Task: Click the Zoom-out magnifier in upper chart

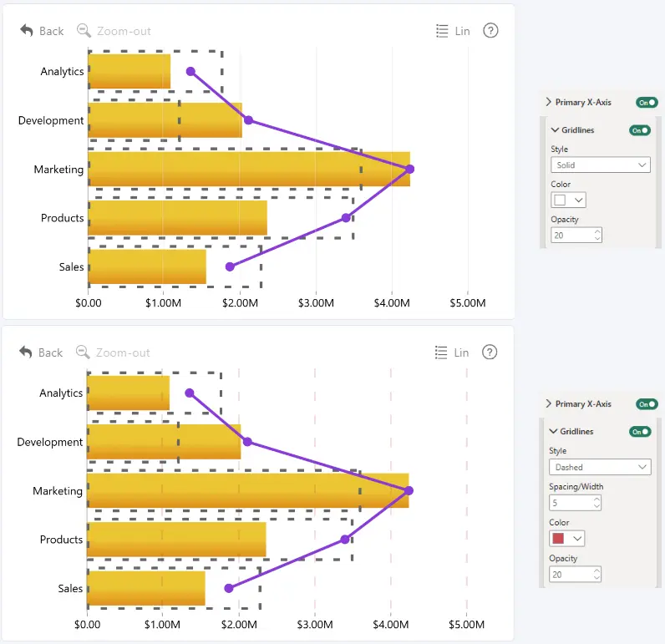Action: tap(84, 31)
